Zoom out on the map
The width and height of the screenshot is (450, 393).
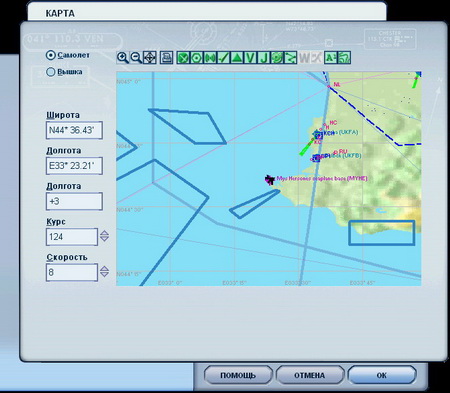136,58
